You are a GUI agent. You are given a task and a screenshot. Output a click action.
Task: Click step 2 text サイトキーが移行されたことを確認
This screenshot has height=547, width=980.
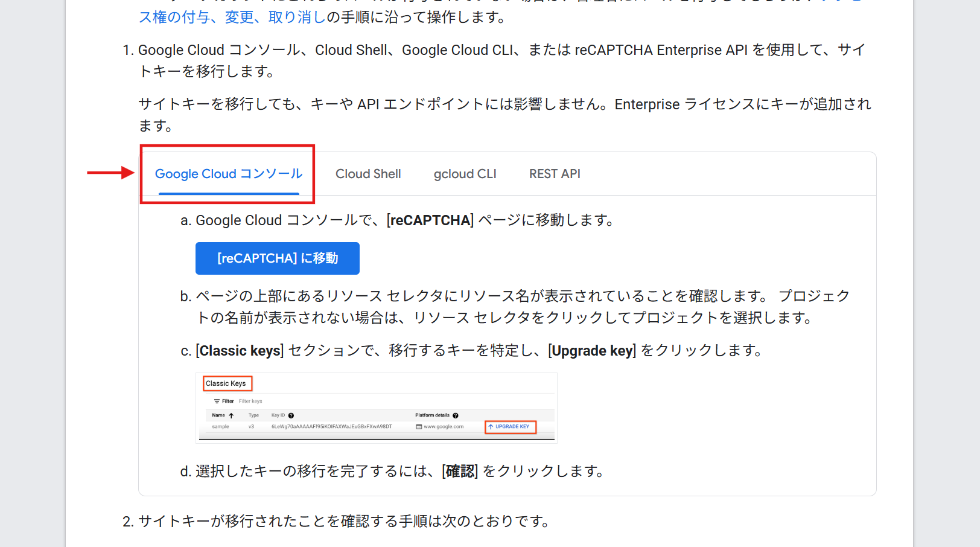(x=345, y=521)
